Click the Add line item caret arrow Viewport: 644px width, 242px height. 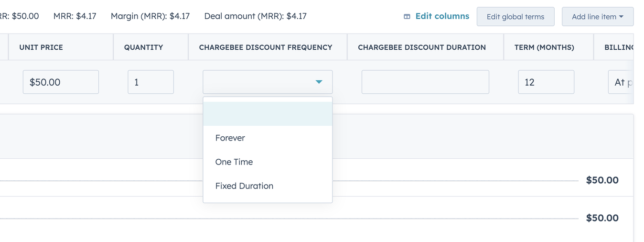pos(621,17)
